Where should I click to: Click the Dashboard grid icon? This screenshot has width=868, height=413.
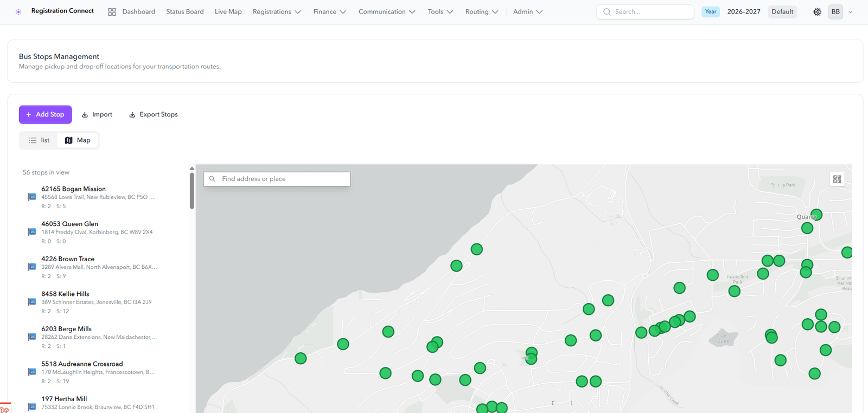pos(112,12)
